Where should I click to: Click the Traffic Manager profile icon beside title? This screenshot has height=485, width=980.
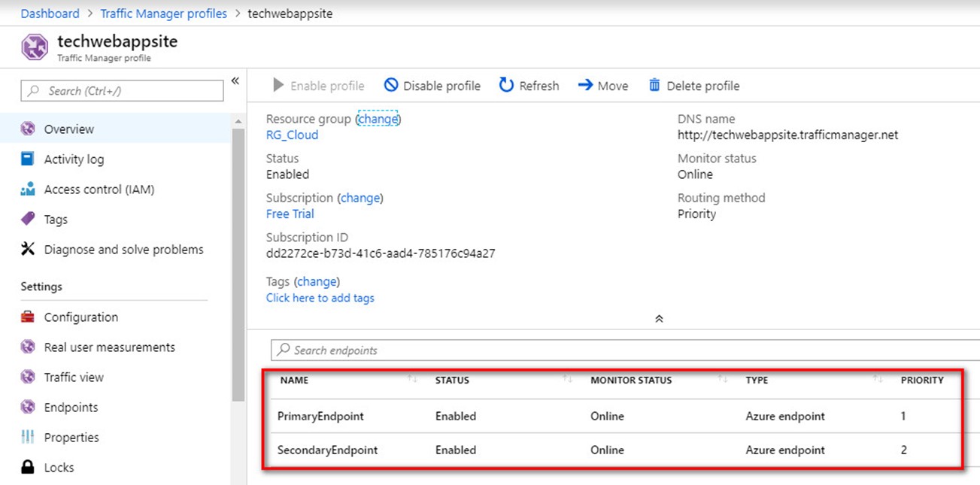(x=35, y=47)
